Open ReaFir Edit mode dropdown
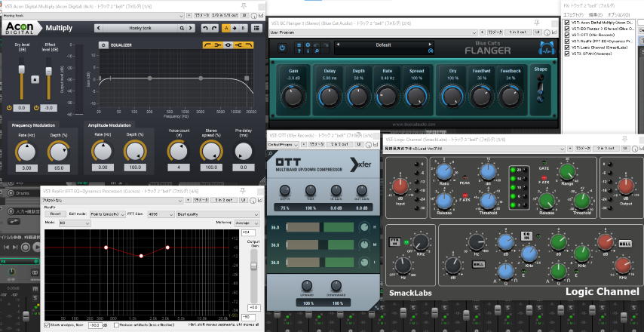Image resolution: width=644 pixels, height=332 pixels. (107, 214)
